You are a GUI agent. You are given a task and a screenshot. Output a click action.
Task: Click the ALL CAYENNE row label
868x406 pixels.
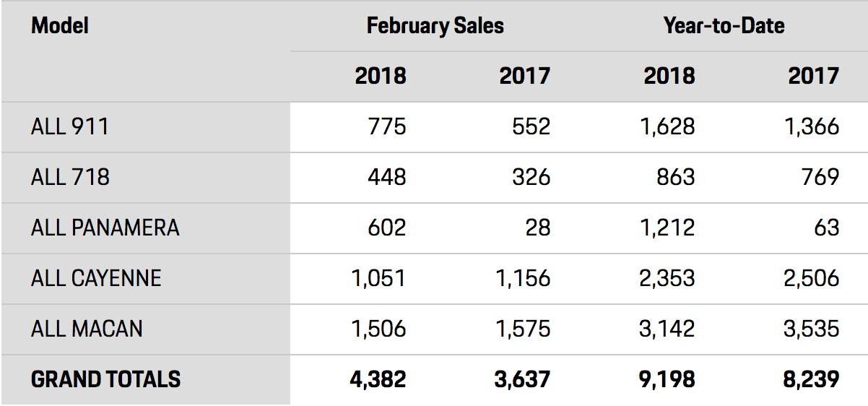(x=96, y=279)
